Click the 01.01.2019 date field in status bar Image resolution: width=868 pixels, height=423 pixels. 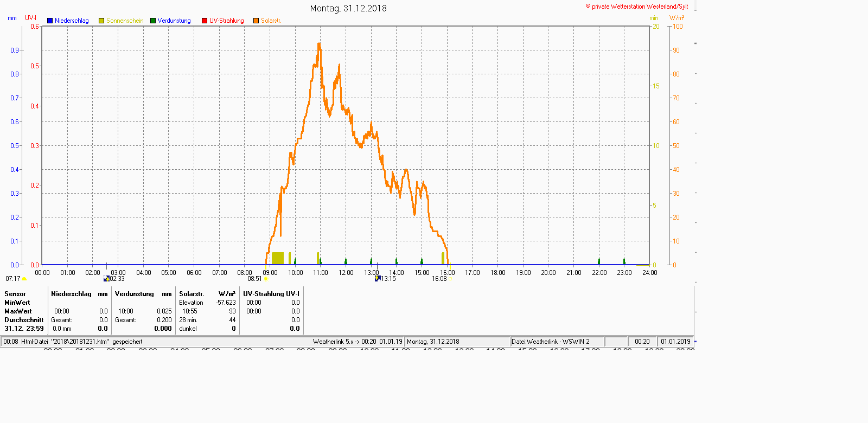[675, 342]
